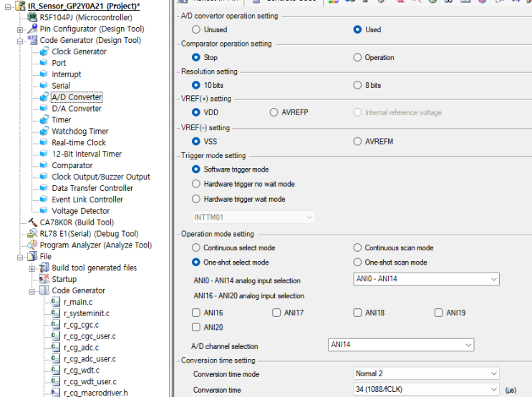Click the Serial node icon
Image resolution: width=532 pixels, height=397 pixels.
(x=44, y=85)
